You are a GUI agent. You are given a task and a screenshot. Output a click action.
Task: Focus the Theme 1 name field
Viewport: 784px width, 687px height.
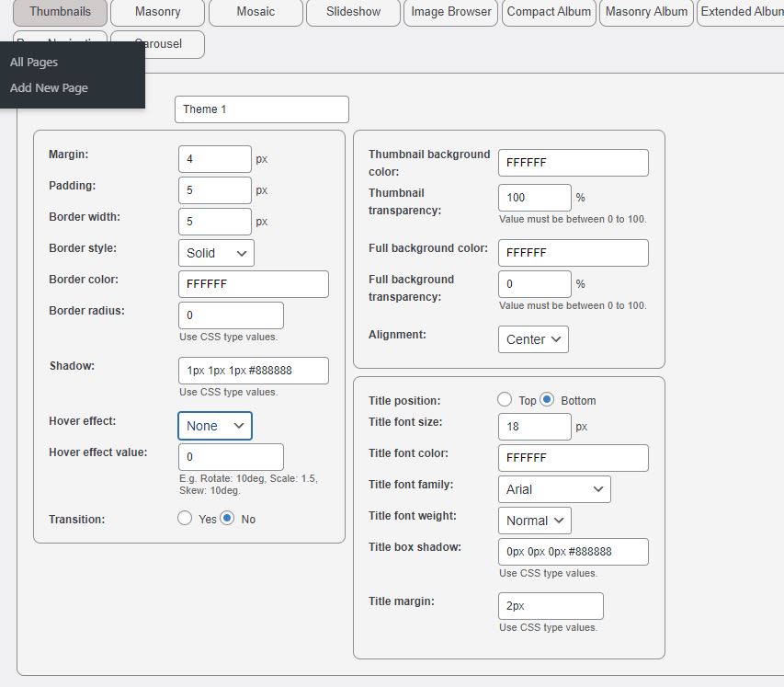tap(262, 109)
